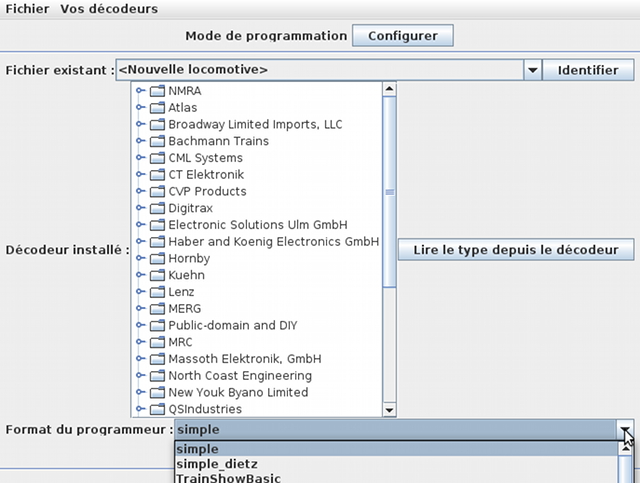Image resolution: width=640 pixels, height=483 pixels.
Task: Click the CT Elektronik folder icon
Action: point(157,174)
